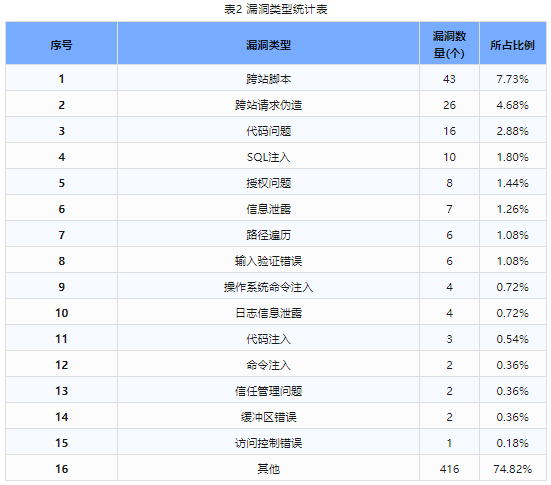Image resolution: width=551 pixels, height=485 pixels.
Task: Click serial number 5 in the 序号 column
Action: click(x=61, y=183)
